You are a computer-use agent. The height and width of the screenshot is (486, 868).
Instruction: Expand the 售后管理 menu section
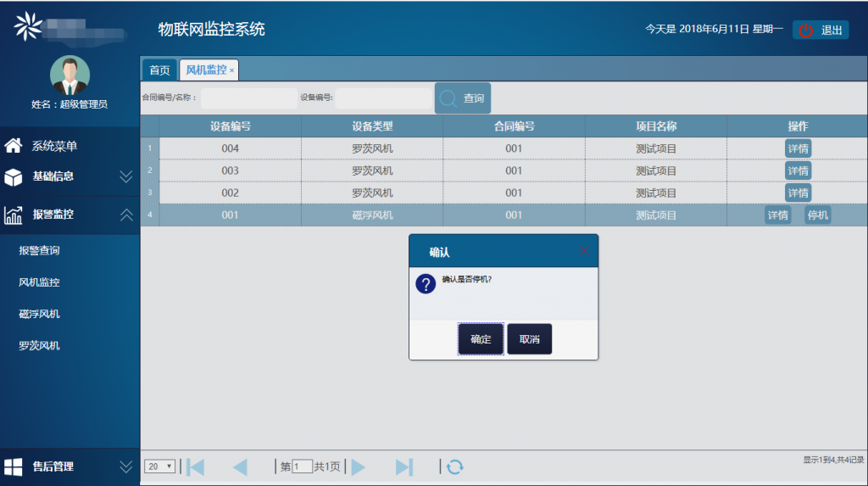point(126,466)
